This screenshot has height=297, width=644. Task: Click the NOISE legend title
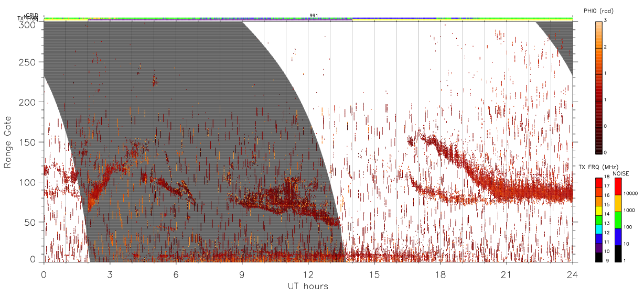[x=622, y=173]
